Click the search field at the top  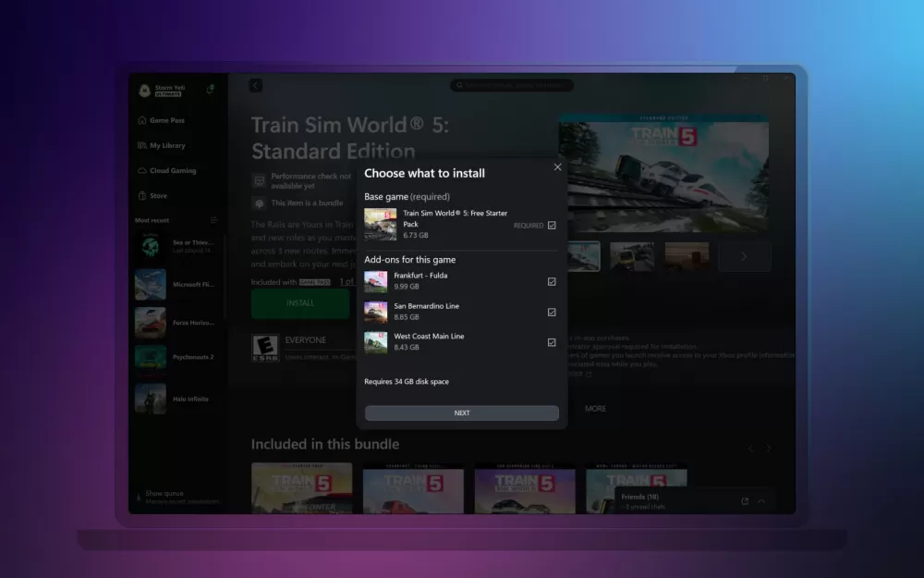pos(512,85)
